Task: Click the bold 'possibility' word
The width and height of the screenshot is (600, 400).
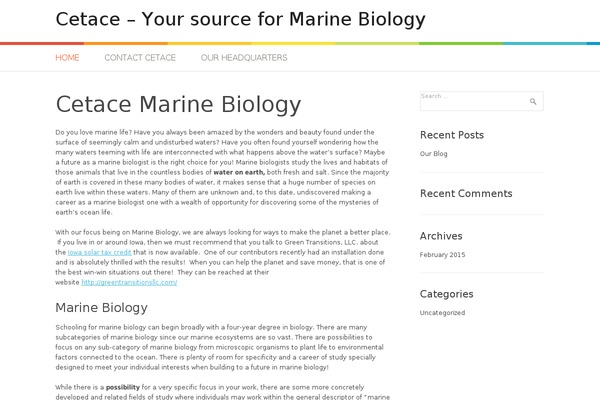Action: click(x=123, y=387)
